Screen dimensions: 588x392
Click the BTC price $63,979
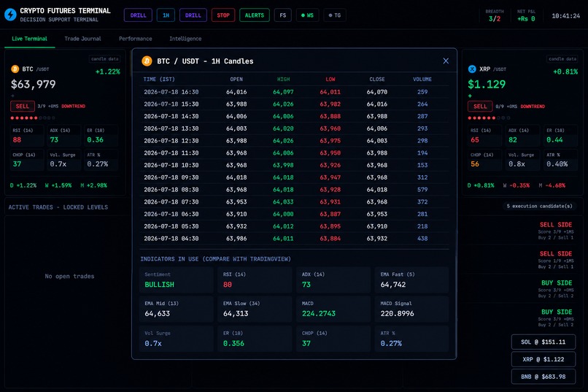point(34,84)
